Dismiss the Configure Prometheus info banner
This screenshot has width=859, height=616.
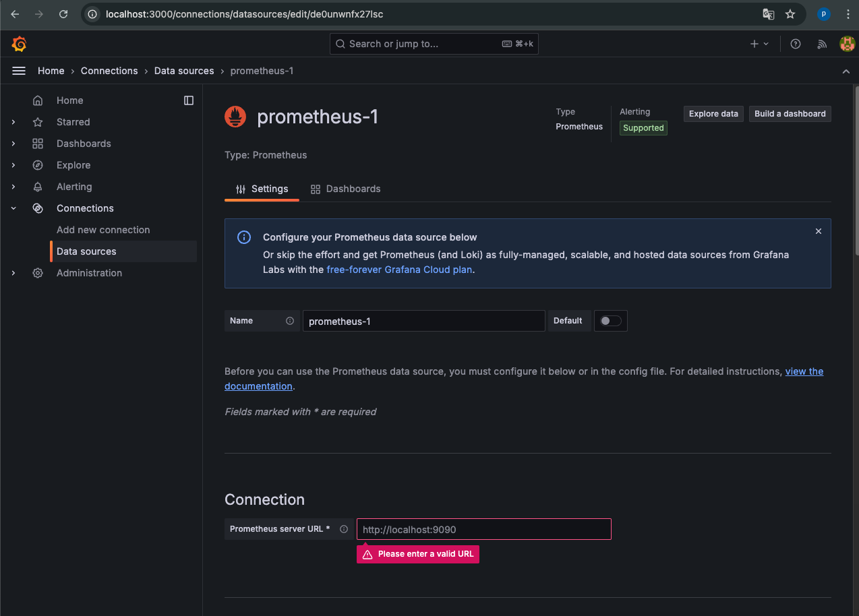coord(819,231)
